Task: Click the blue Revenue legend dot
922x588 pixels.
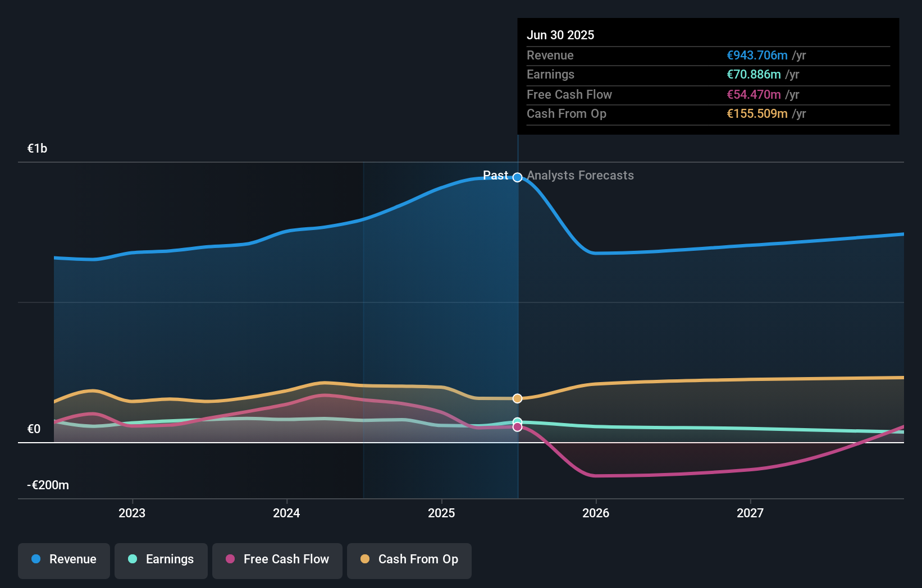Action: [36, 559]
